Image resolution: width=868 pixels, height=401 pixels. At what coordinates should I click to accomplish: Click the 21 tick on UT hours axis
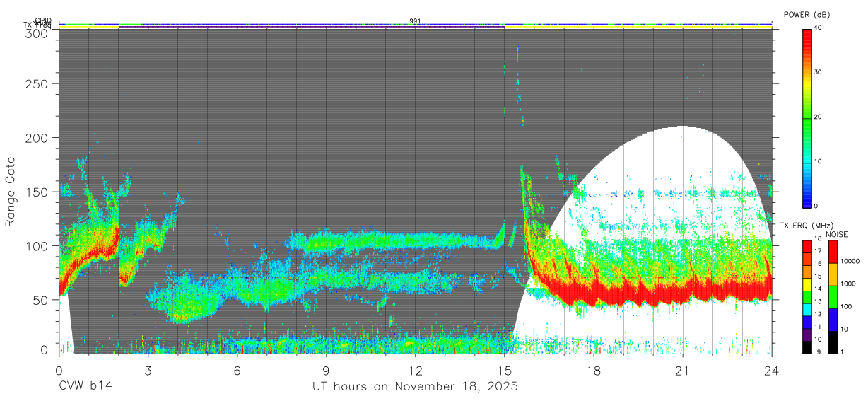(x=683, y=370)
